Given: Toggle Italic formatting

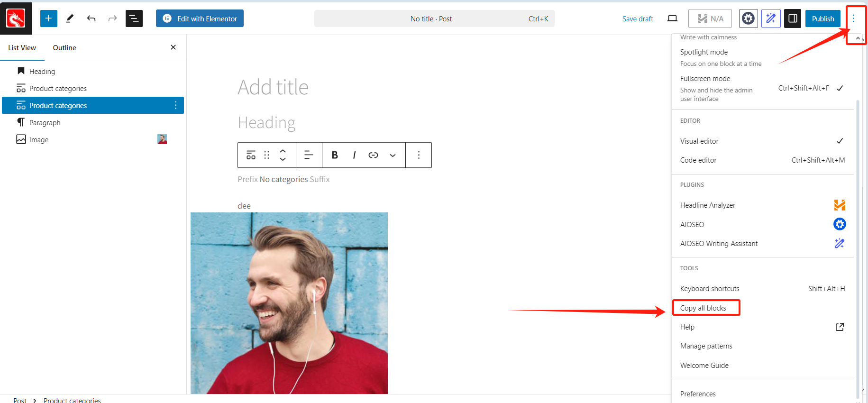Looking at the screenshot, I should (x=354, y=155).
